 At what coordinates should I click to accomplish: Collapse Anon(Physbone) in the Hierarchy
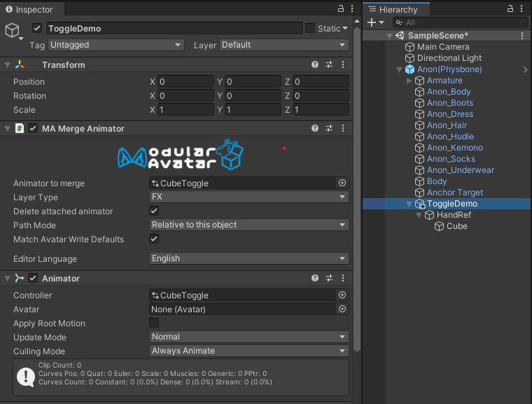[399, 69]
